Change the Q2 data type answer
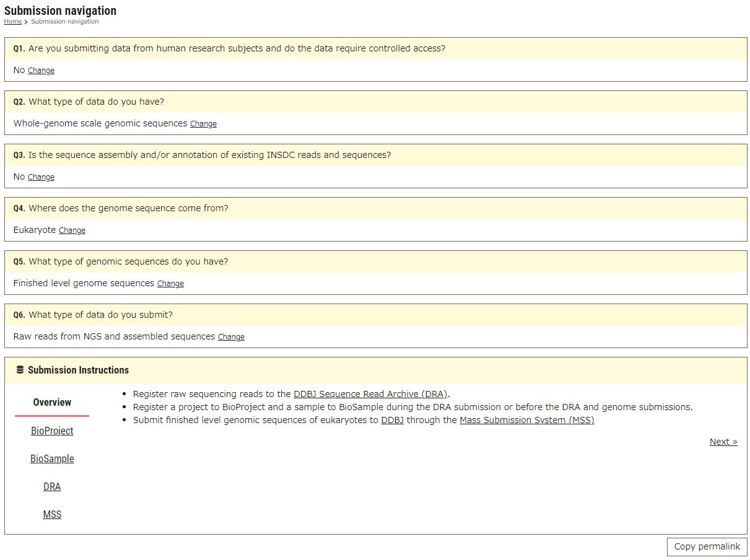Screen dimensions: 750x560 pyautogui.click(x=203, y=124)
